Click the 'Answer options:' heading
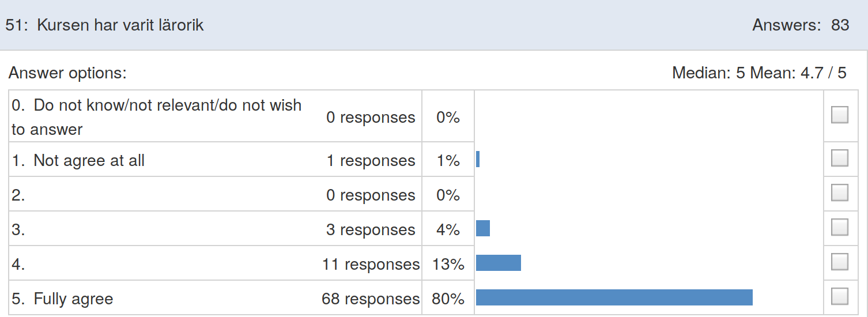Screen dimensions: 868x317 (67, 73)
